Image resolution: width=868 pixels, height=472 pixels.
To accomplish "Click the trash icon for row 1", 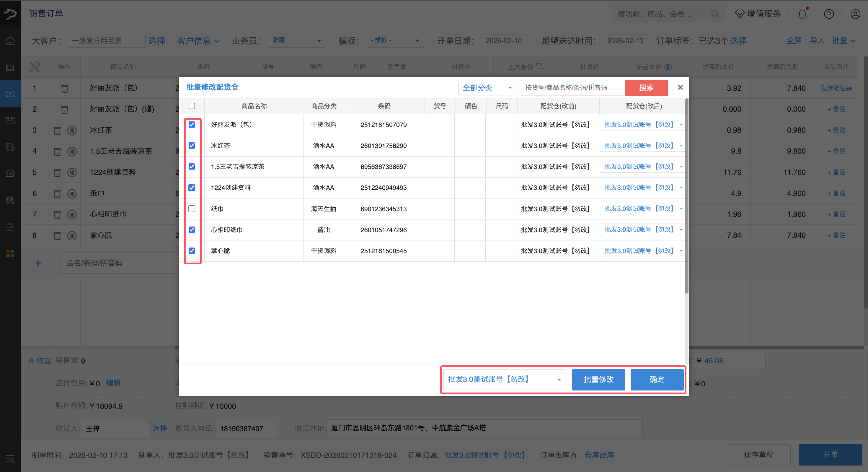I will tap(64, 89).
